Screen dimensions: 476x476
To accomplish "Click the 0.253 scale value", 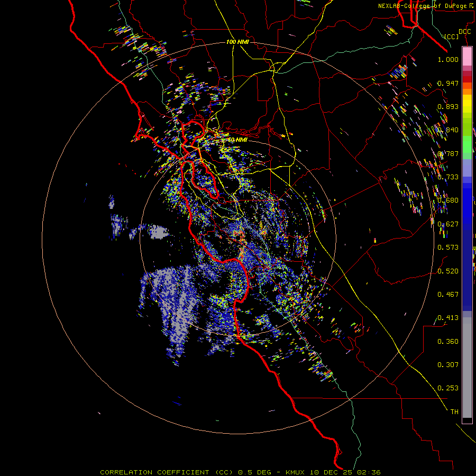I will tap(448, 388).
